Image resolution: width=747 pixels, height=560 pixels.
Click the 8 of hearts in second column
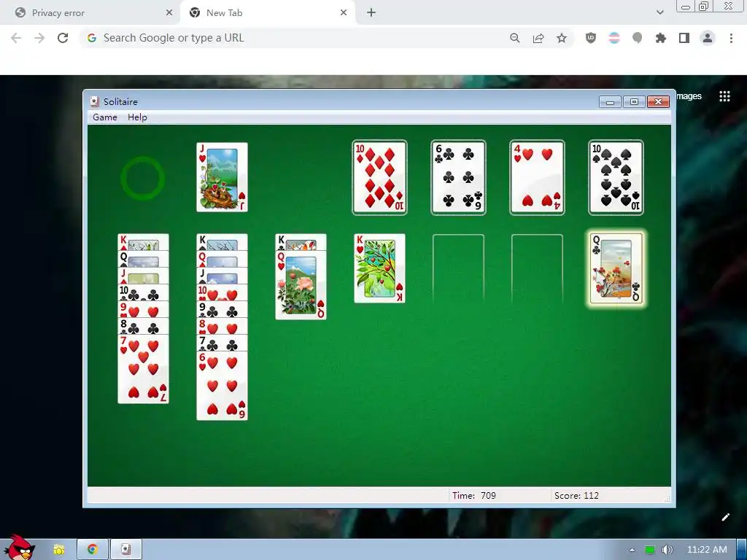(x=222, y=326)
